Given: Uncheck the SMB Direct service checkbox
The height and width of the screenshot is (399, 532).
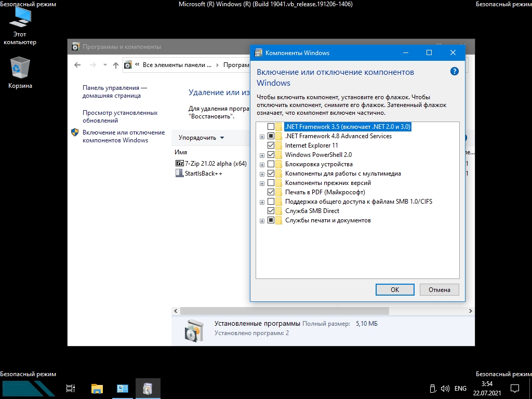Looking at the screenshot, I should pos(271,211).
